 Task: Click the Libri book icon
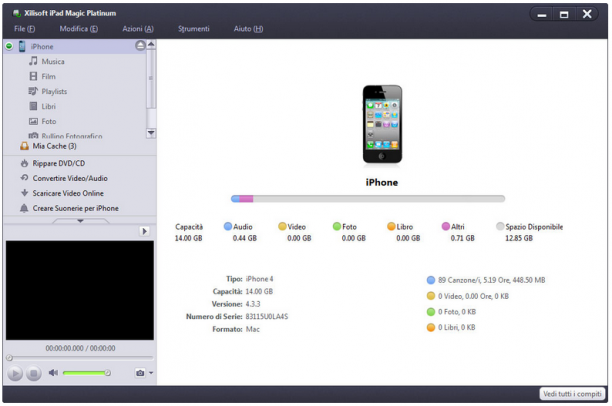34,106
